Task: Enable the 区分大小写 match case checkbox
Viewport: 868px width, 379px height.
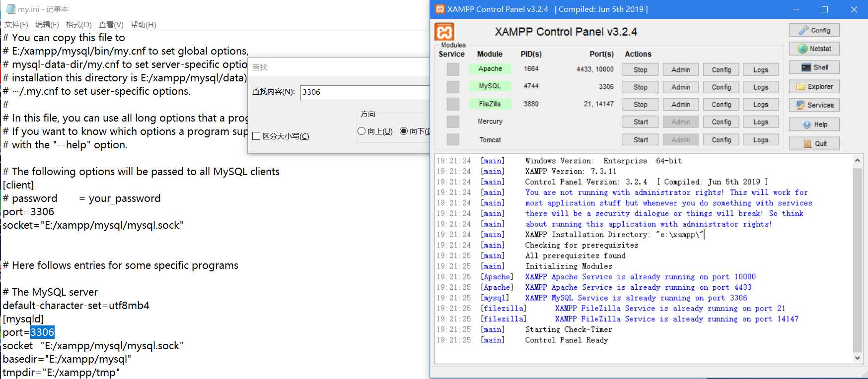Action: point(256,136)
